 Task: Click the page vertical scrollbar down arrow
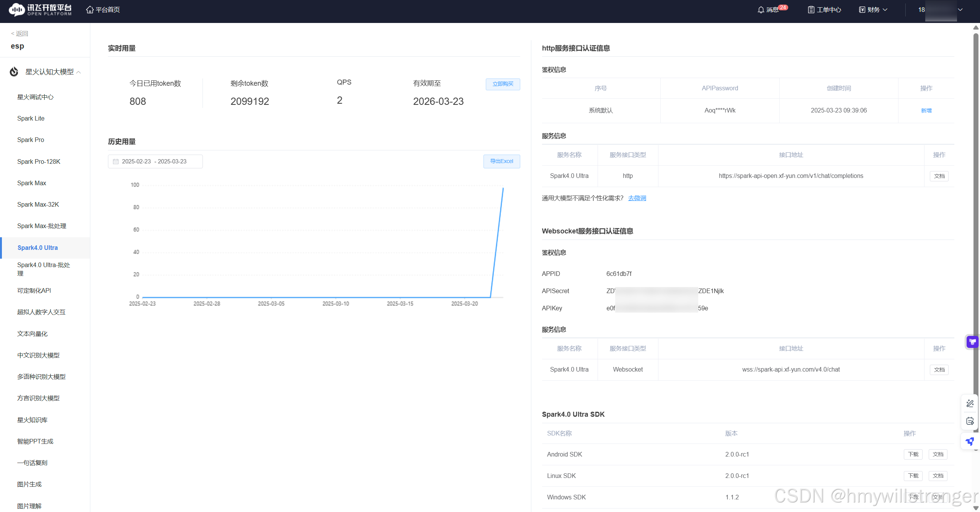pyautogui.click(x=976, y=508)
